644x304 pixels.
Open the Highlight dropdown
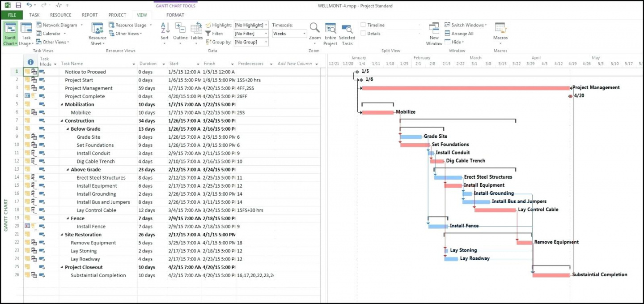266,25
